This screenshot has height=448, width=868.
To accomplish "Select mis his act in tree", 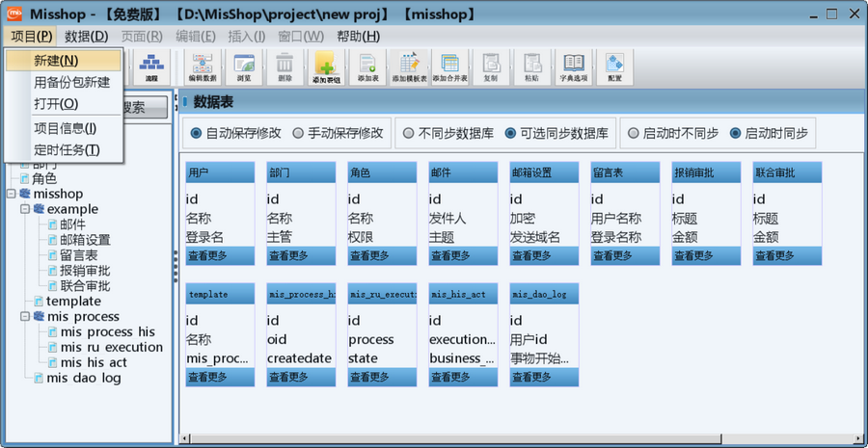I will [94, 363].
